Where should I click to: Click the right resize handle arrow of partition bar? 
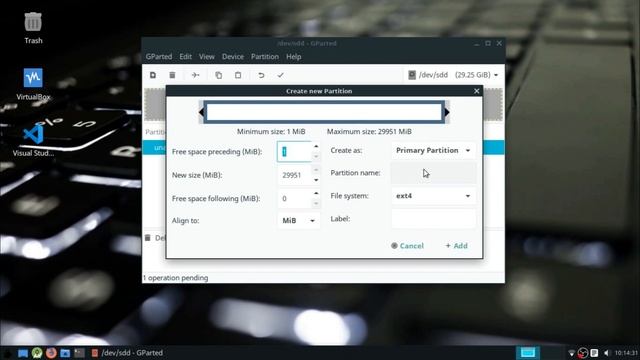click(x=447, y=112)
